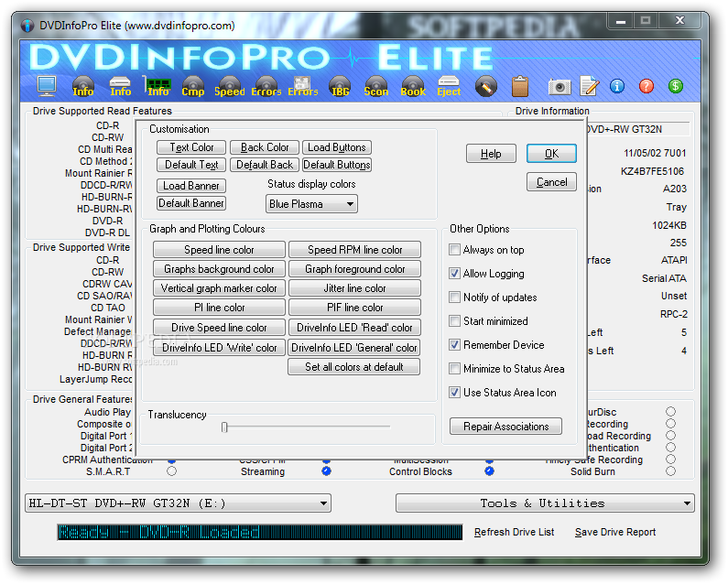Click the Default Banner button
The height and width of the screenshot is (584, 728).
[191, 203]
